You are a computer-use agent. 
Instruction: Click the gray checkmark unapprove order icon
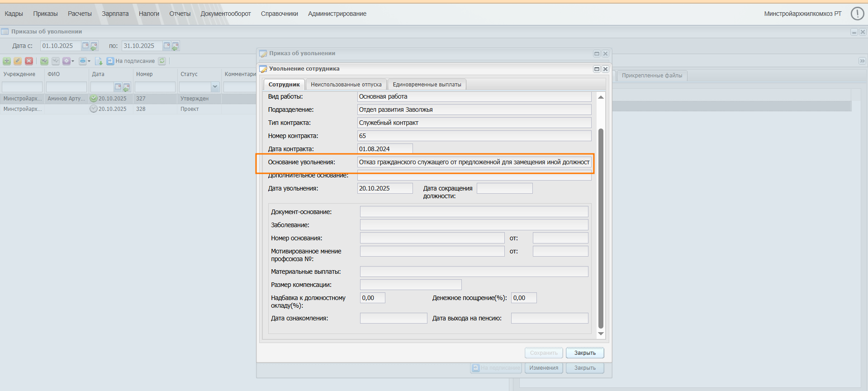tap(56, 61)
